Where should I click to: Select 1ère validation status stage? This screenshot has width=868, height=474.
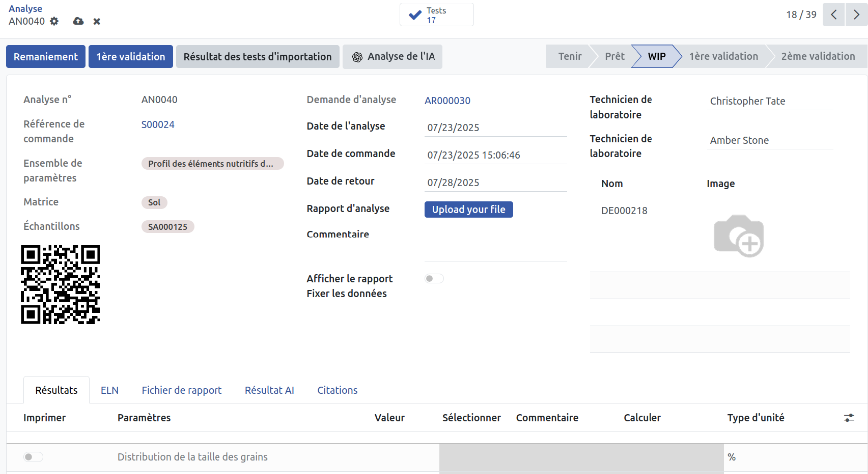pos(723,56)
